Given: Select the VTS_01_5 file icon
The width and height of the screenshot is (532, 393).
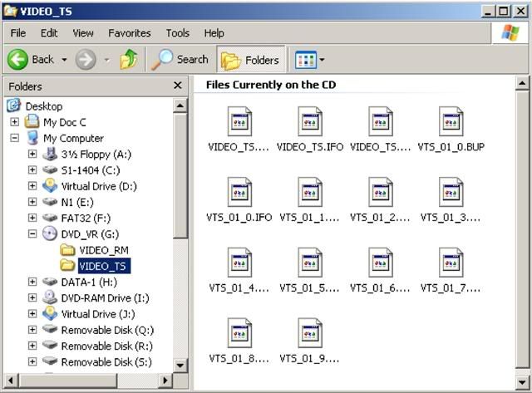Looking at the screenshot, I should coord(310,263).
